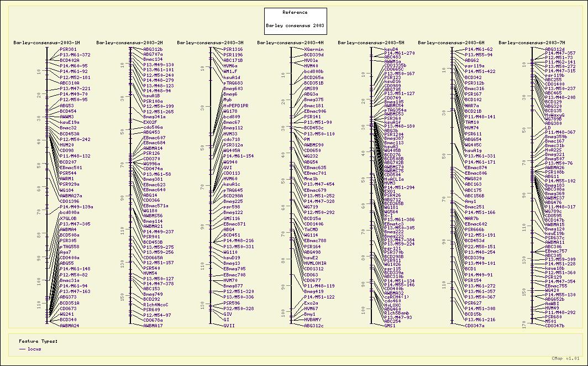
Task: Click locus GVII at bottom of 3H
Action: pyautogui.click(x=229, y=326)
